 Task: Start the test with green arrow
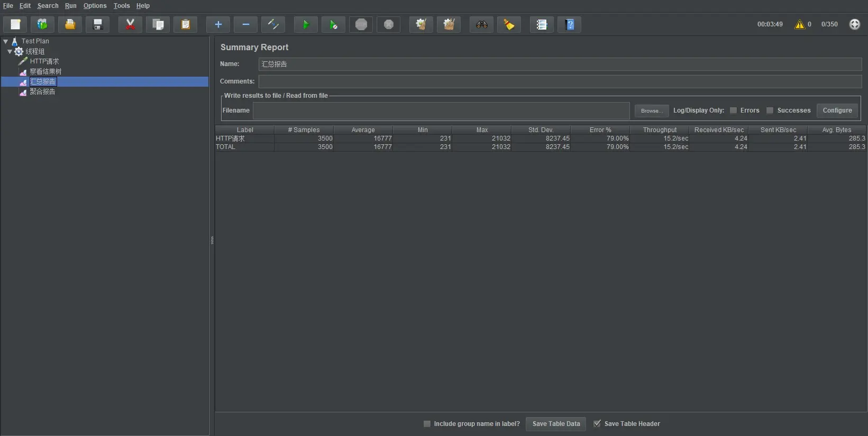[x=306, y=24]
